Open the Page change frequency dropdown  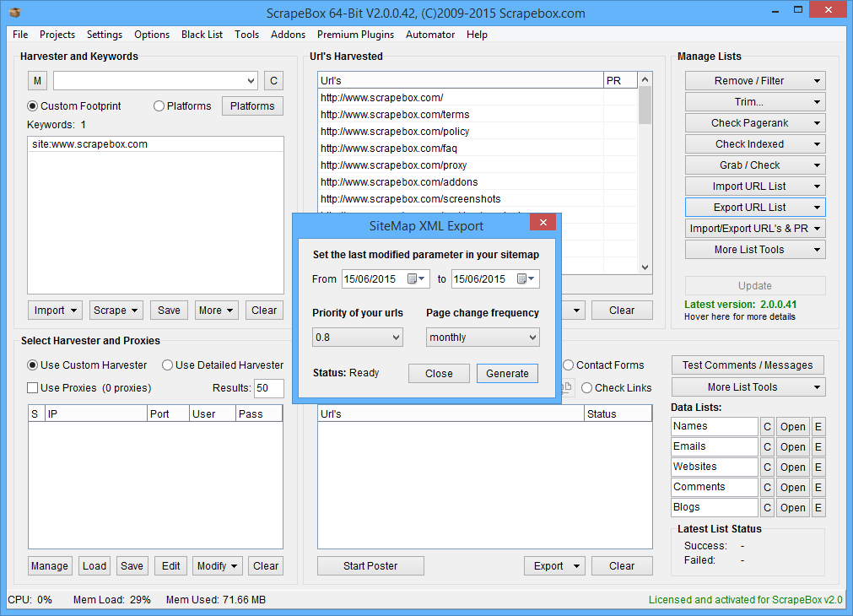click(482, 338)
